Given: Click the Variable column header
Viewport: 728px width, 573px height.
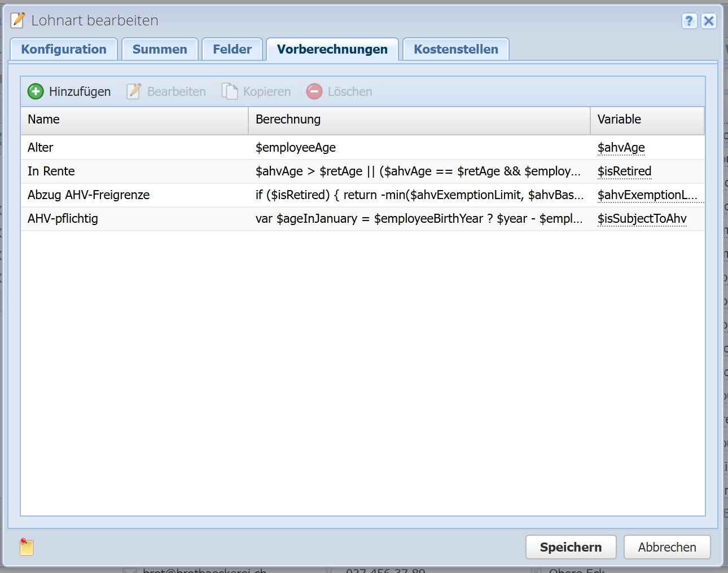Looking at the screenshot, I should point(647,120).
